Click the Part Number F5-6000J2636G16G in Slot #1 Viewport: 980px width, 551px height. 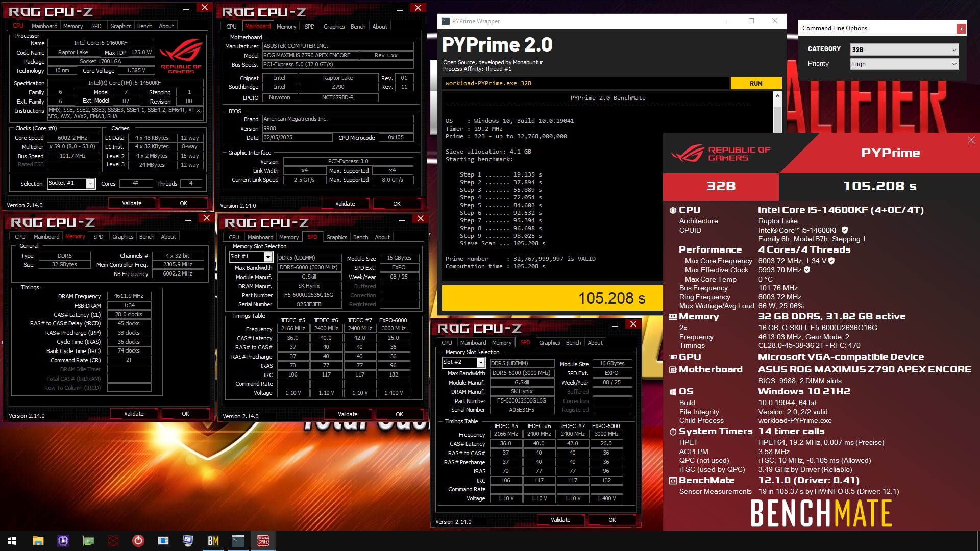coord(309,295)
